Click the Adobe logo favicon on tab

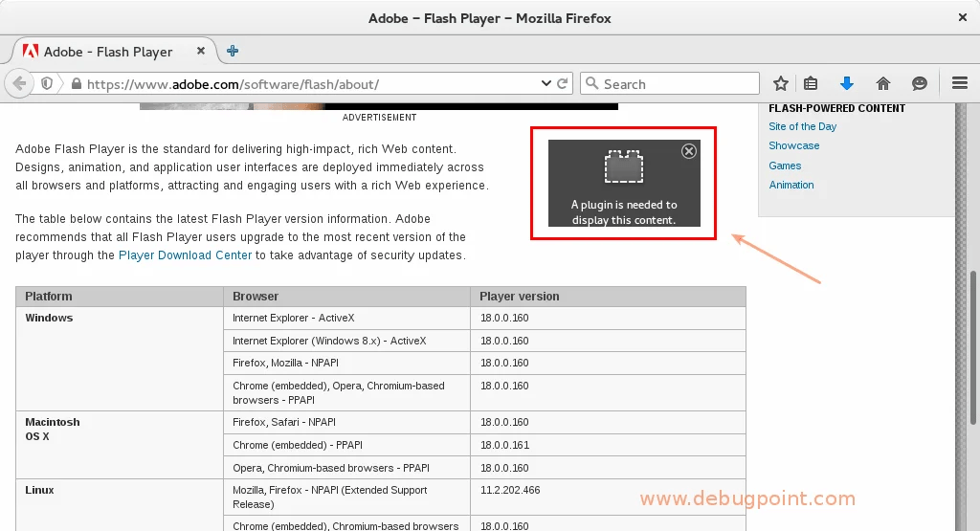click(x=30, y=52)
